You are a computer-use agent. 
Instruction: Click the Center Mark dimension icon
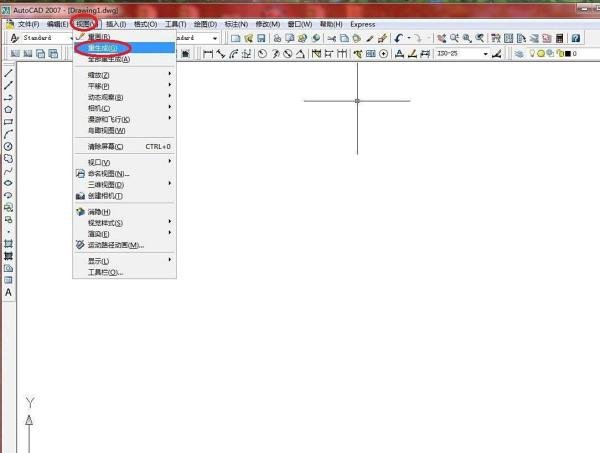coord(383,54)
